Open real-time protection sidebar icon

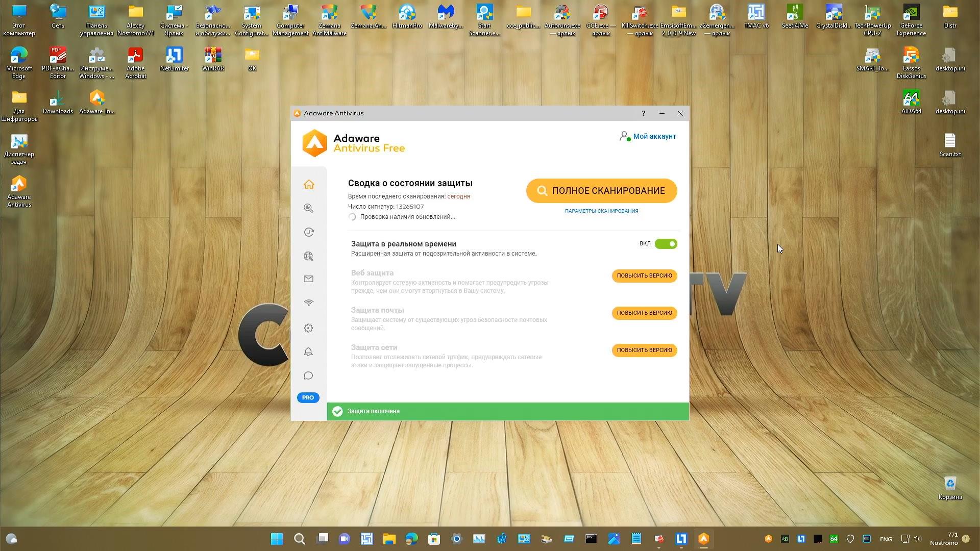coord(308,232)
